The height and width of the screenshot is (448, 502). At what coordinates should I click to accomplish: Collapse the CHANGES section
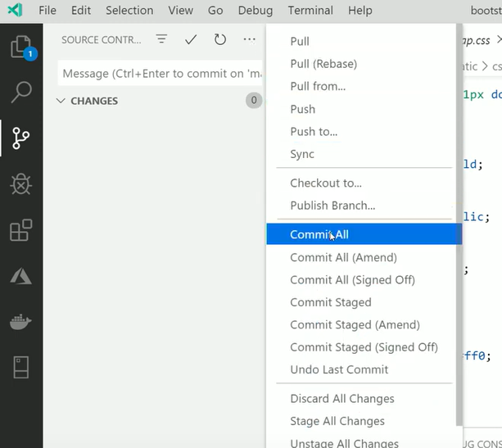click(61, 101)
